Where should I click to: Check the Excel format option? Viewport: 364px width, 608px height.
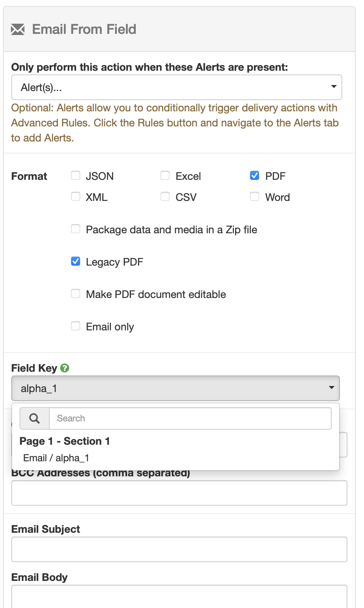point(165,176)
